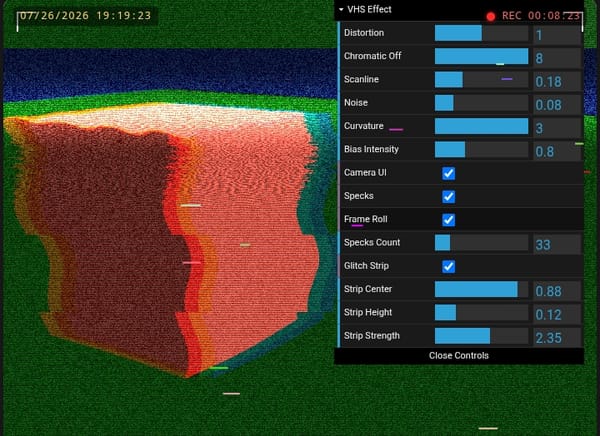The image size is (600, 436).
Task: Adjust the Strip Center slider
Action: click(481, 290)
